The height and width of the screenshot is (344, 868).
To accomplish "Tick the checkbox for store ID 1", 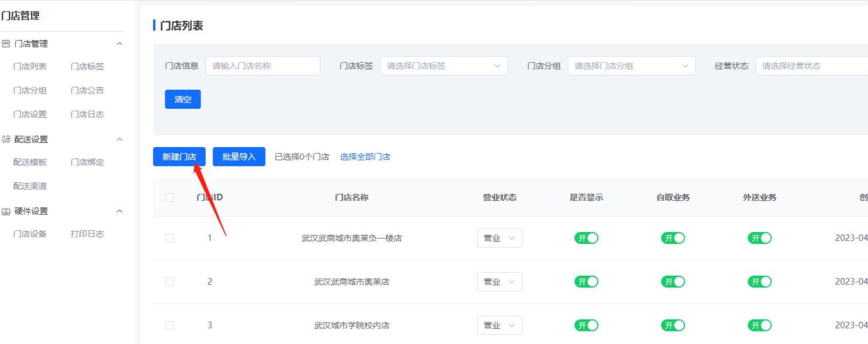I will click(x=170, y=238).
